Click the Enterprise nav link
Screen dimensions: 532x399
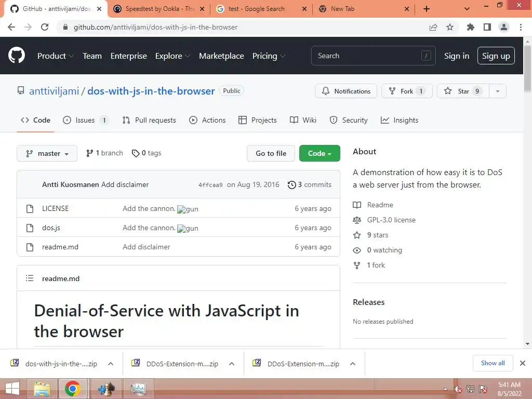[129, 56]
